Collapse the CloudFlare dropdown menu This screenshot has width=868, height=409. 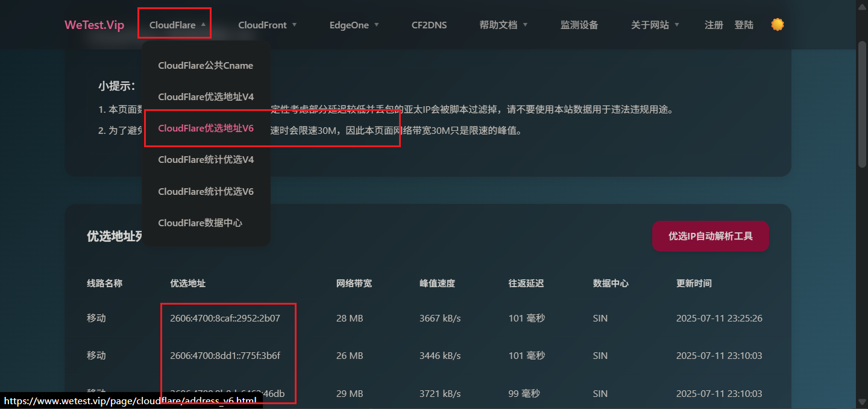pos(178,25)
